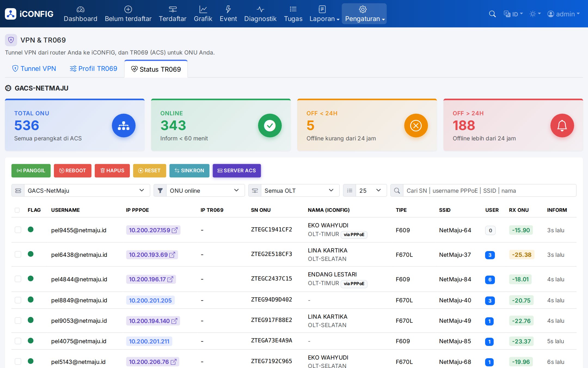Click the search icon beside Cari SN
The width and height of the screenshot is (588, 368).
397,191
